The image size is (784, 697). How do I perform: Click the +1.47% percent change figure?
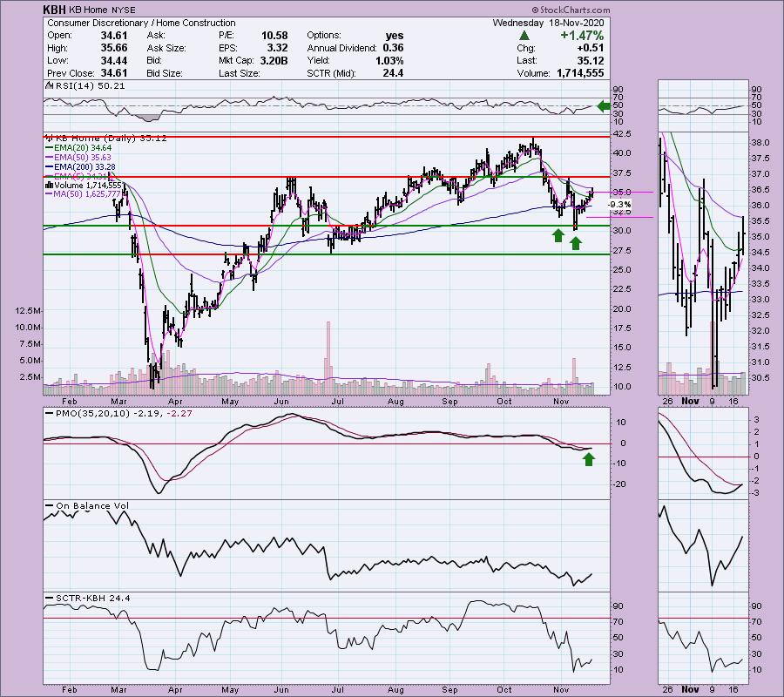[582, 36]
